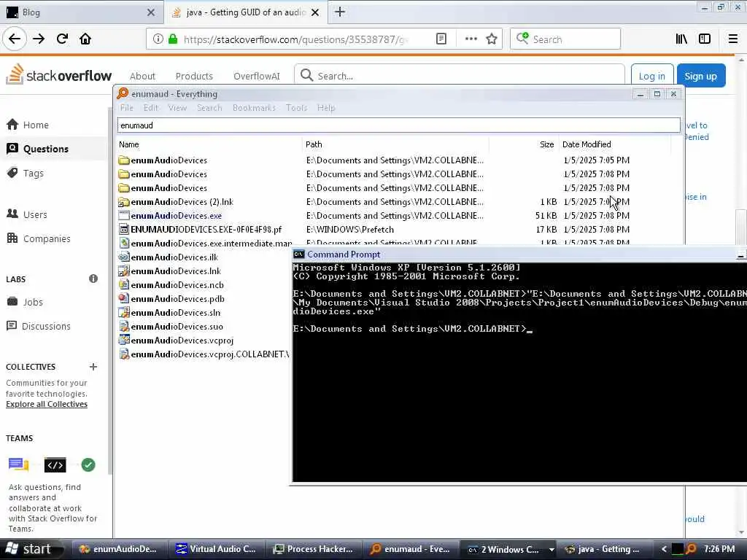Select enumAudioDevices.sln file
Viewport: 747px width, 560px height.
(175, 312)
